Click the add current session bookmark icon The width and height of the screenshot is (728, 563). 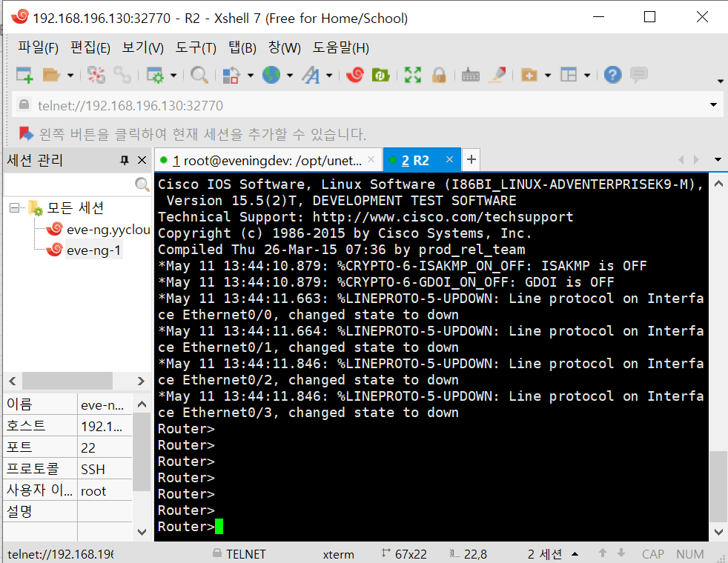(x=27, y=134)
